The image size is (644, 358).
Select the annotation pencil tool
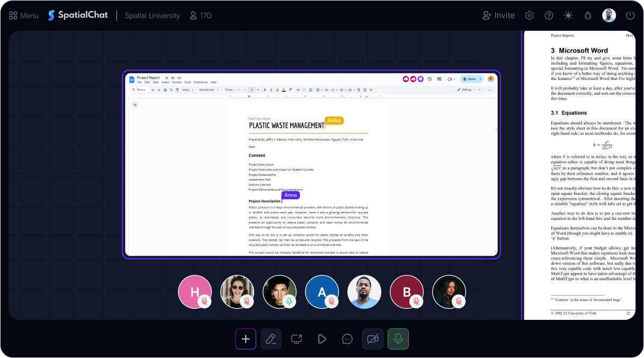[x=271, y=338]
